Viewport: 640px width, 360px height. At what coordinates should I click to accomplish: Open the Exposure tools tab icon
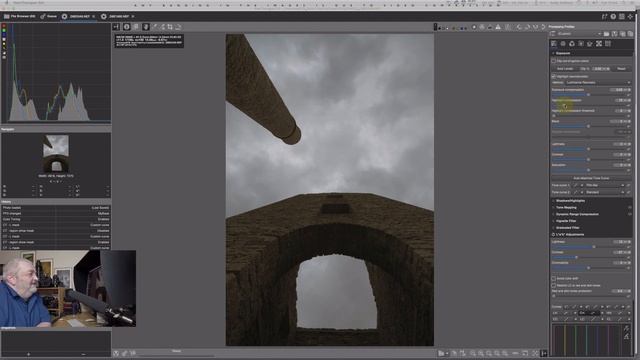(x=554, y=44)
